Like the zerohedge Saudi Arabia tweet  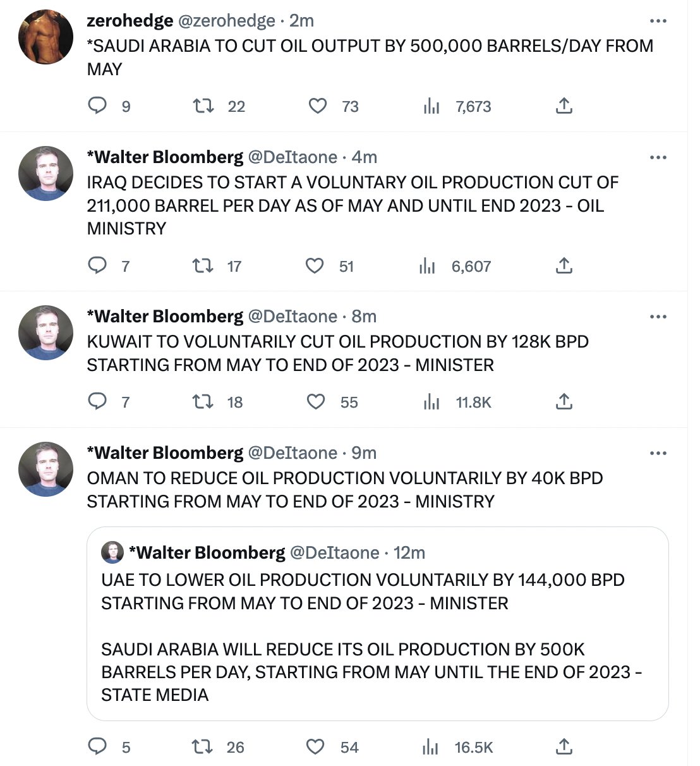pyautogui.click(x=317, y=106)
